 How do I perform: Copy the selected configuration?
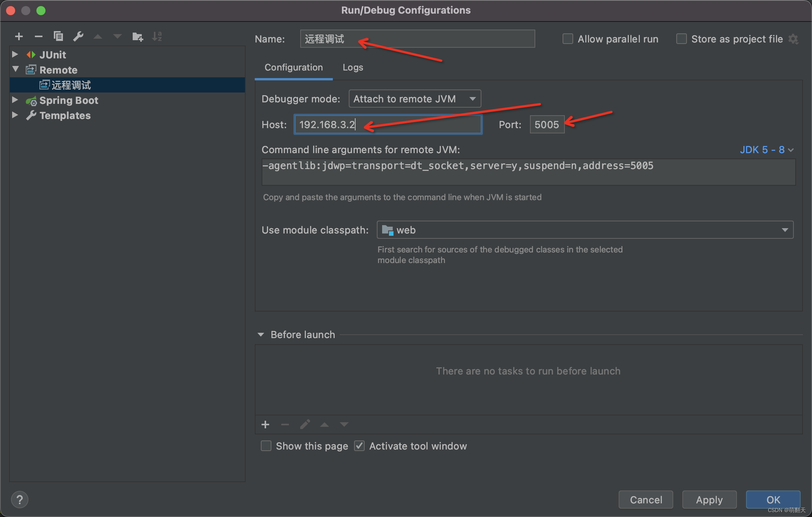[59, 36]
